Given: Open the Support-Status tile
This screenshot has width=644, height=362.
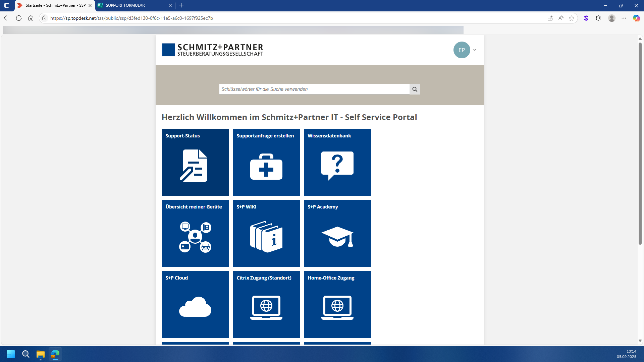Looking at the screenshot, I should pyautogui.click(x=195, y=162).
